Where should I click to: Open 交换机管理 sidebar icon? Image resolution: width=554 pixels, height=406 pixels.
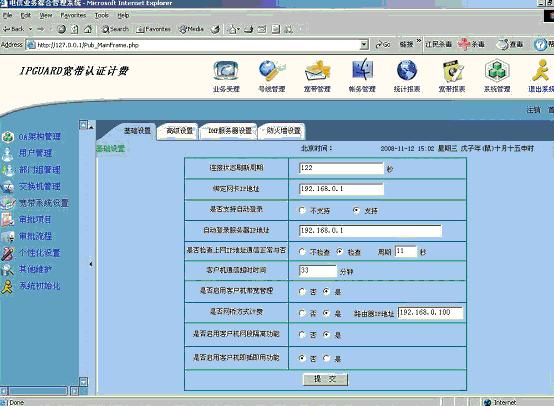(8, 187)
